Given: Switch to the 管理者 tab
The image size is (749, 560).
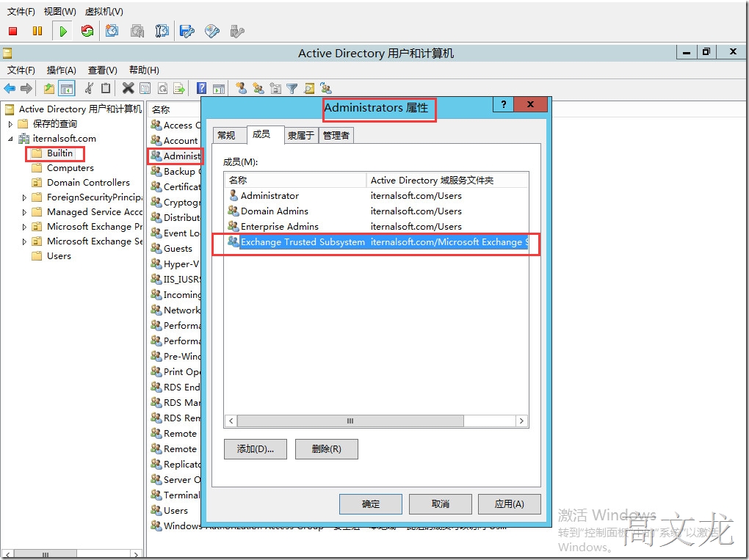Looking at the screenshot, I should [x=336, y=136].
